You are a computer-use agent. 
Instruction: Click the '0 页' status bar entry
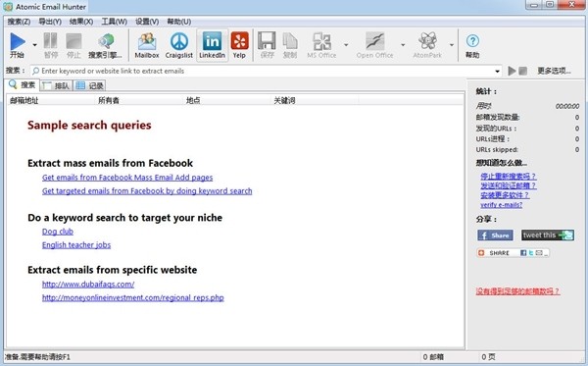(488, 357)
